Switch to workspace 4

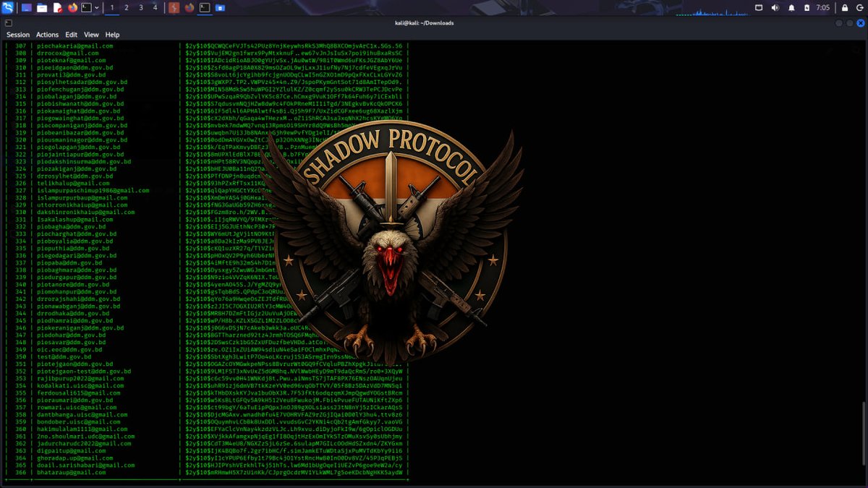(155, 8)
